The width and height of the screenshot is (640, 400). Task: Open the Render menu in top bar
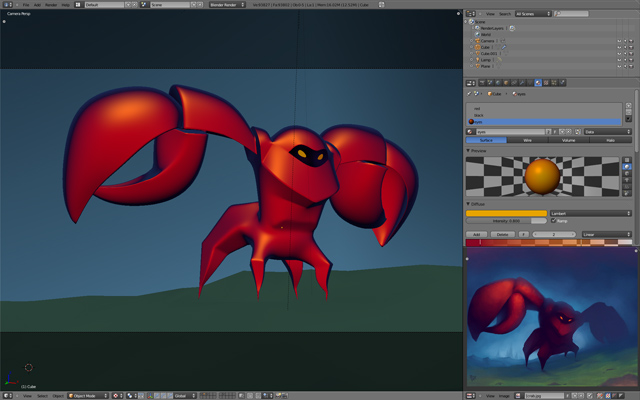tap(50, 5)
